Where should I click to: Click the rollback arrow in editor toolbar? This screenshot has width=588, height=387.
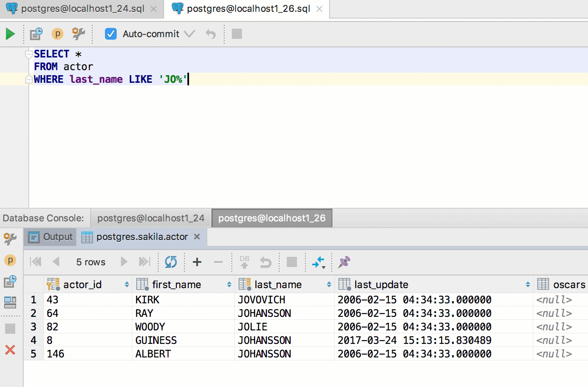(x=211, y=34)
